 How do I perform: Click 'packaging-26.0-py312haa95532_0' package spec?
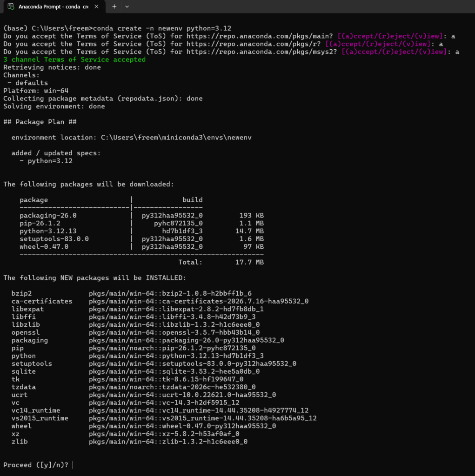coord(223,340)
